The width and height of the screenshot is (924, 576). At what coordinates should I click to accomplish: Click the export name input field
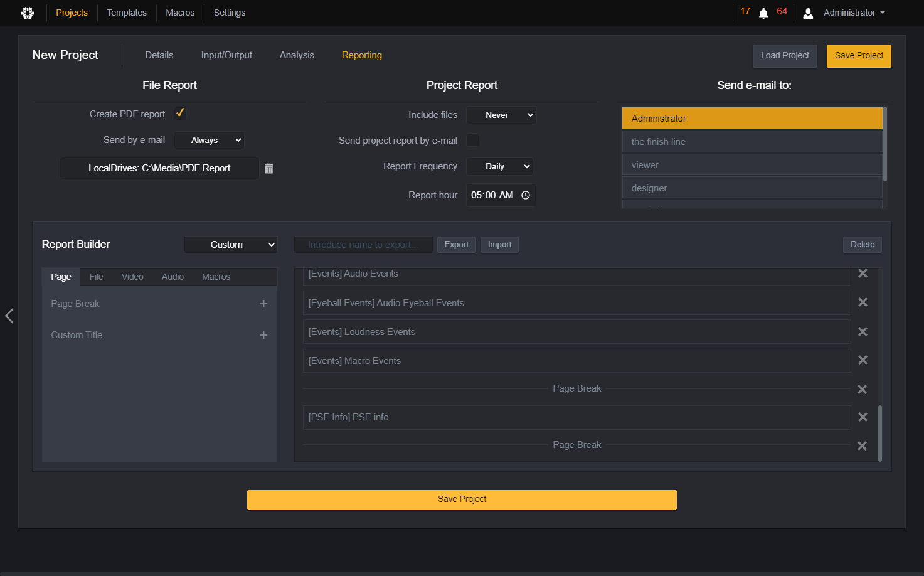coord(363,245)
